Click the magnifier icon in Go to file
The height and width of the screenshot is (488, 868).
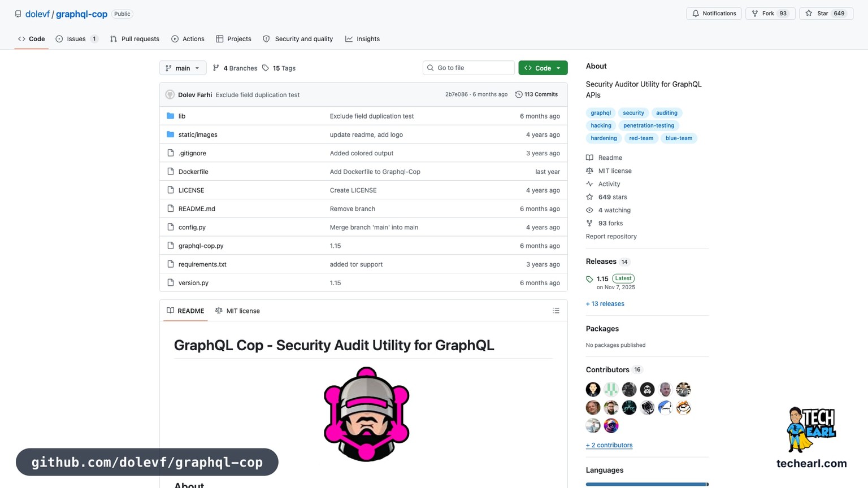[x=431, y=68]
